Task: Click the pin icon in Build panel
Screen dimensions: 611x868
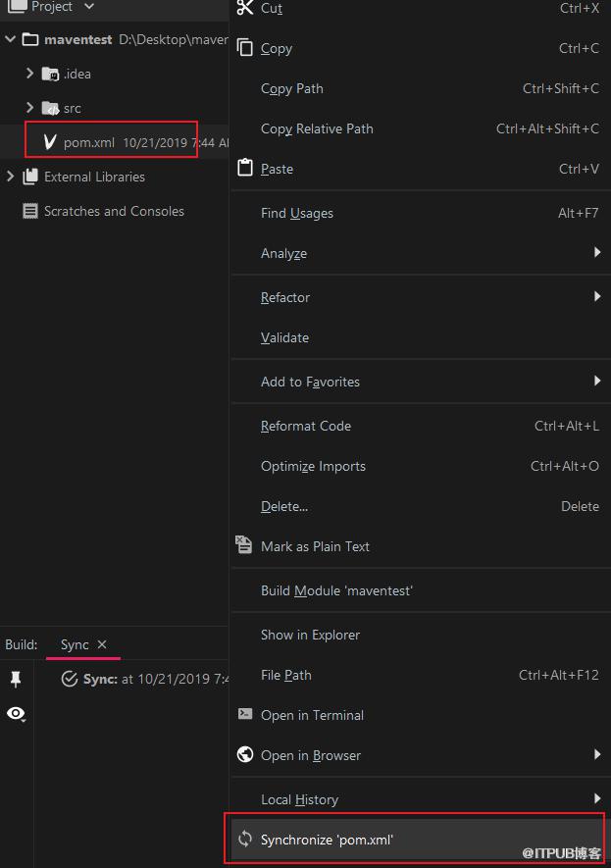Action: coord(16,679)
